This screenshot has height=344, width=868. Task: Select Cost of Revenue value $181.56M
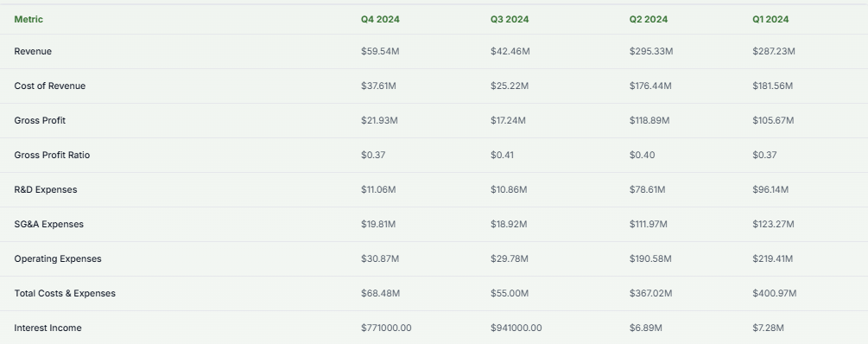coord(772,86)
